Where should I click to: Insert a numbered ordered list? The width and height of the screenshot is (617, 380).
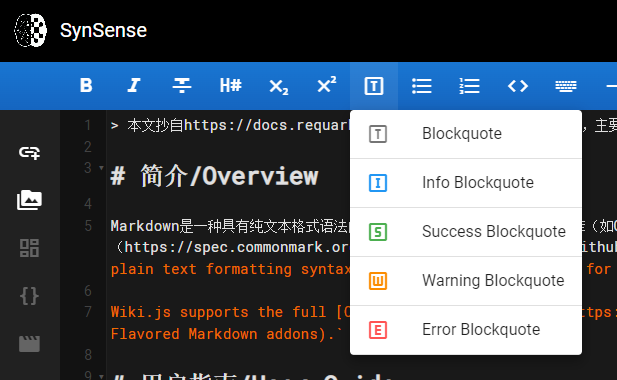469,86
